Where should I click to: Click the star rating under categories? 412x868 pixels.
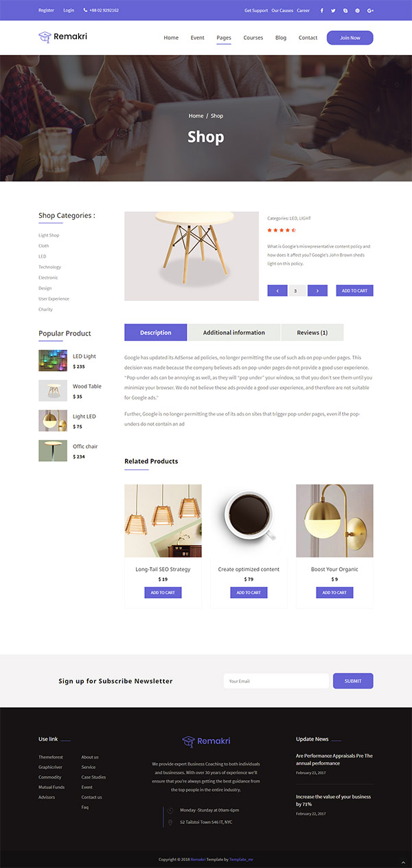pos(282,230)
